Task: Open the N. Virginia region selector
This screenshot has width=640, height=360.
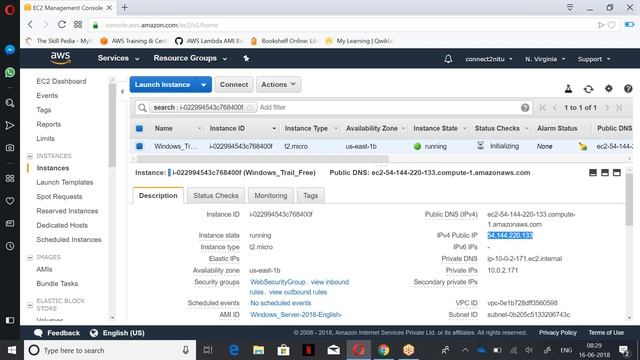Action: click(x=545, y=59)
